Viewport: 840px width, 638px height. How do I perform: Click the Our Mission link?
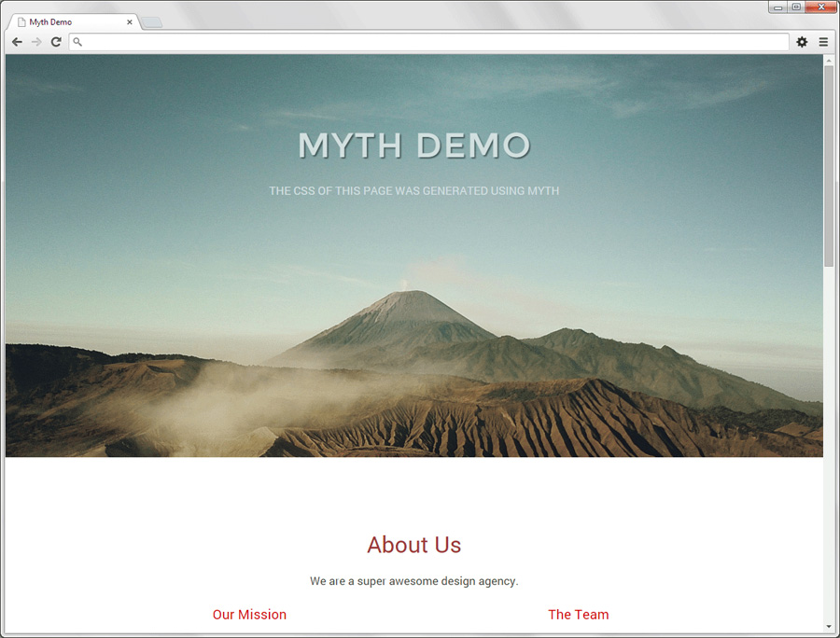pos(249,615)
